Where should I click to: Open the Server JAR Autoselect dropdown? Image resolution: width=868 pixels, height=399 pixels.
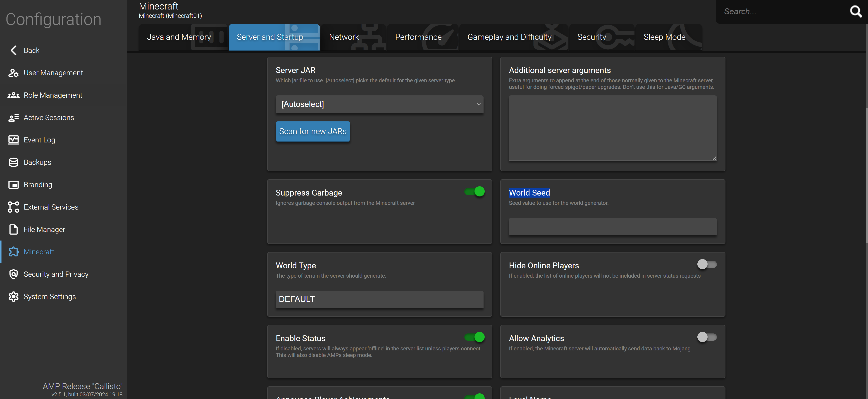pyautogui.click(x=379, y=104)
